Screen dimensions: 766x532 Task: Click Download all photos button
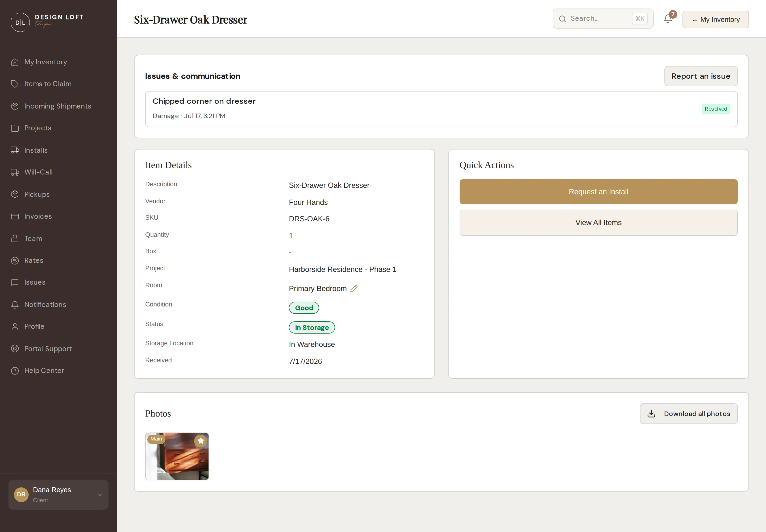pyautogui.click(x=689, y=414)
